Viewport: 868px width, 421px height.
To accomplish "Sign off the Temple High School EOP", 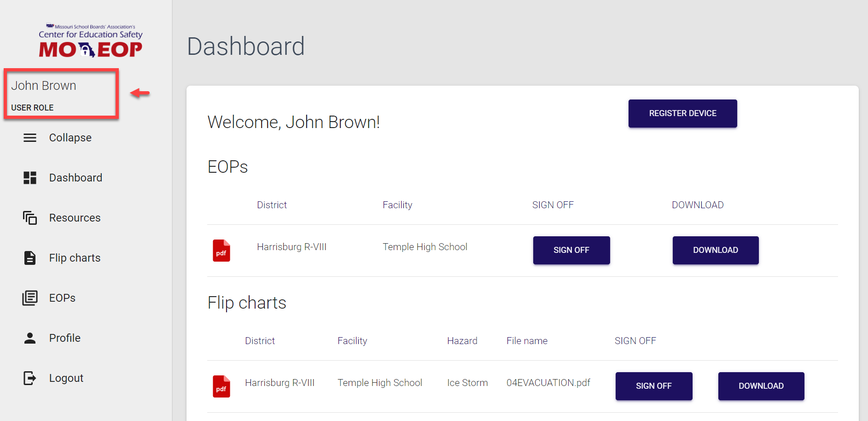I will [571, 250].
